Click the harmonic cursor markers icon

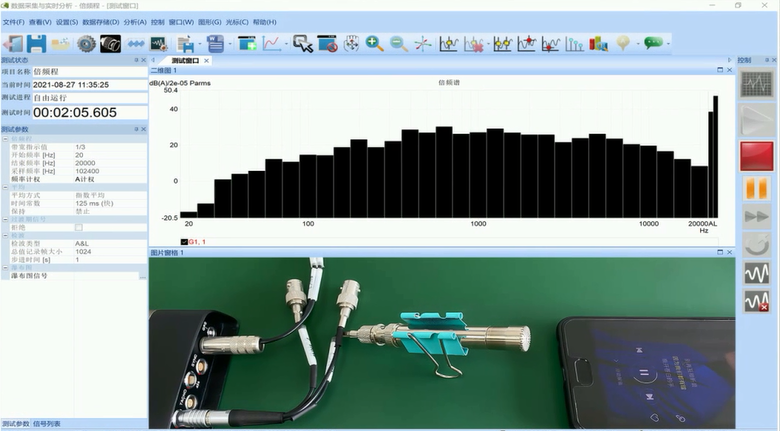click(574, 44)
